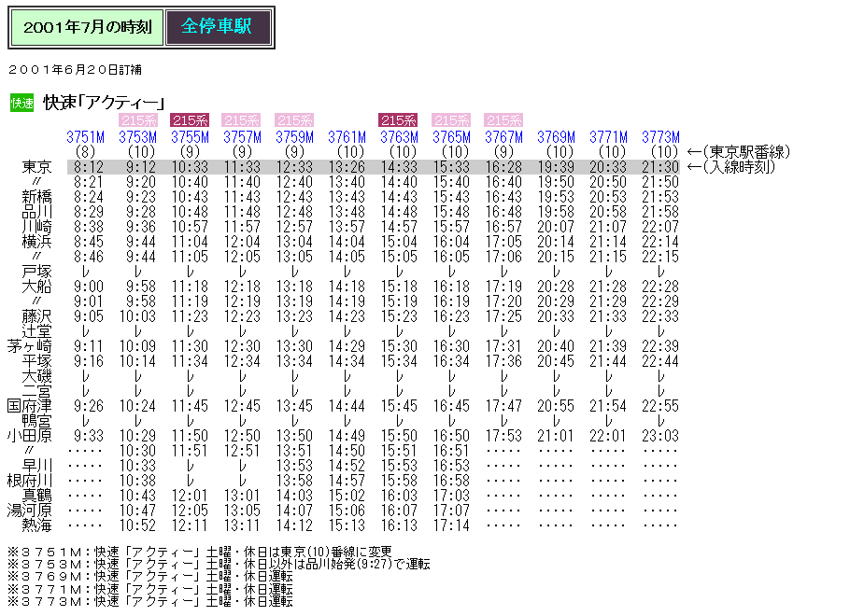The height and width of the screenshot is (616, 850).
Task: Select the 根府川 station label
Action: [x=30, y=481]
